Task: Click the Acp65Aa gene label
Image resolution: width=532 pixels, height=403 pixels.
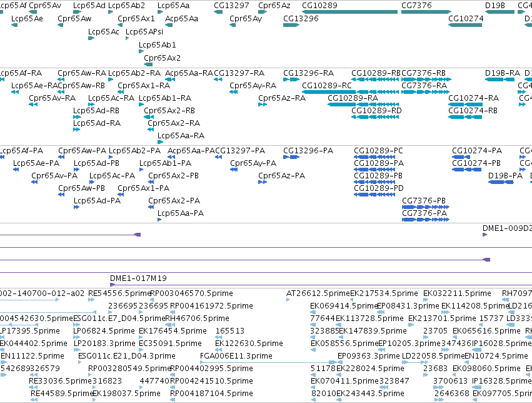Action: pyautogui.click(x=181, y=18)
